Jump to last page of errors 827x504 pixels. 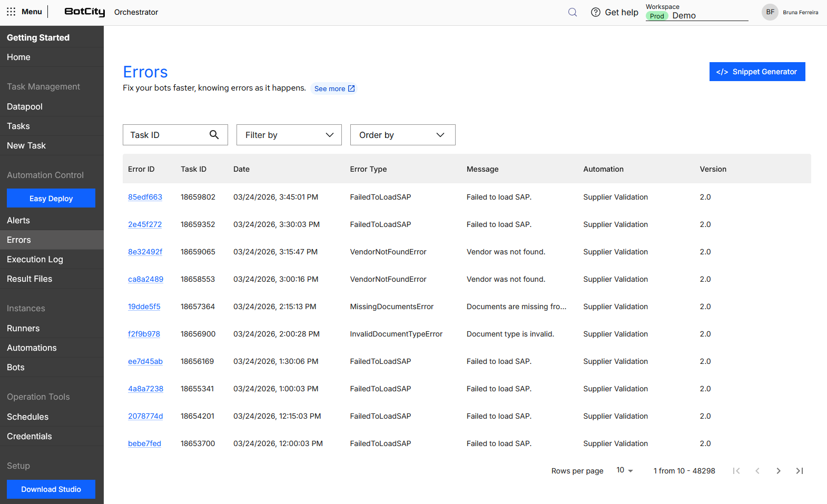[x=799, y=471]
